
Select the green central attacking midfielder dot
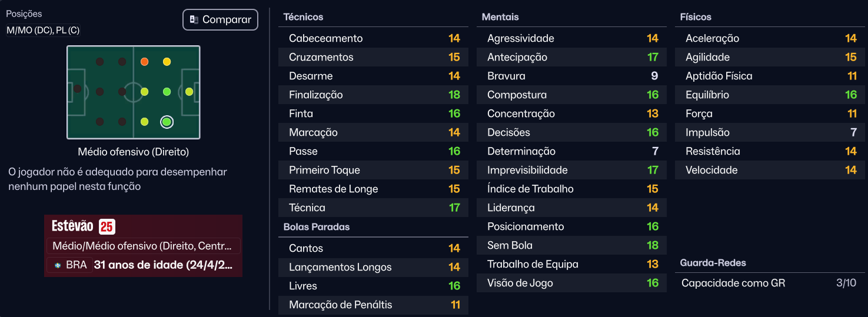click(167, 92)
